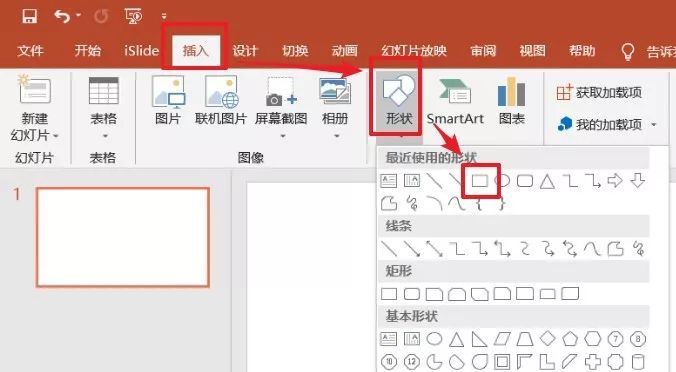The height and width of the screenshot is (372, 676).
Task: Click the Redo icon
Action: coord(101,16)
